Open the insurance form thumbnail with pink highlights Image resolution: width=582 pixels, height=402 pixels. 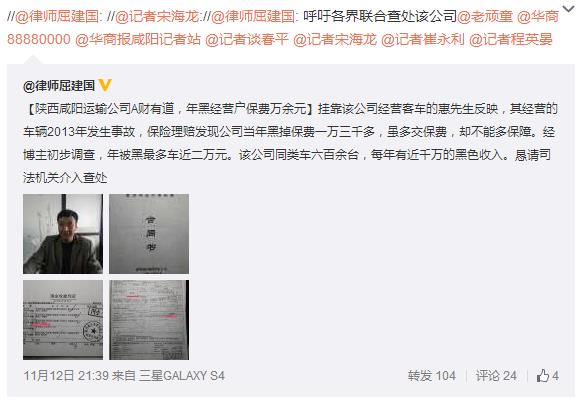[x=149, y=320]
